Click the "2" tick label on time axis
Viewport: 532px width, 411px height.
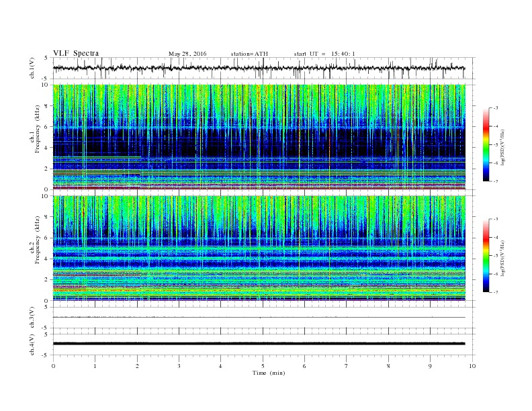(137, 366)
